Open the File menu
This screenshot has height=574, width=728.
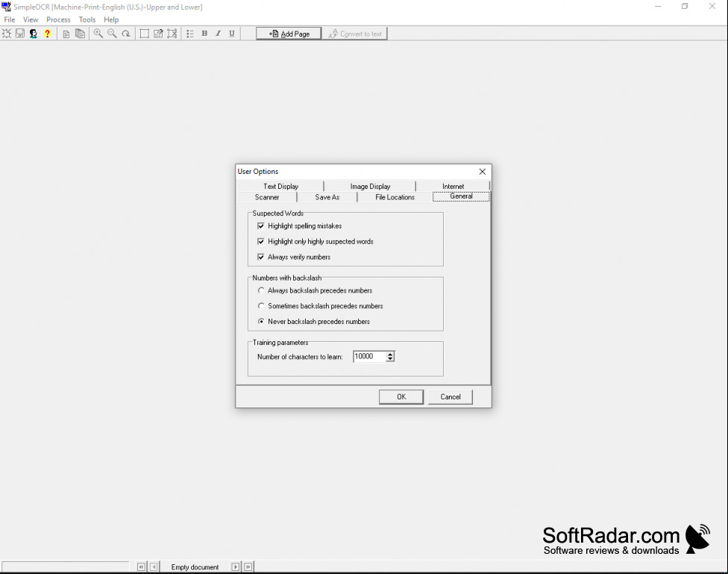pos(9,19)
